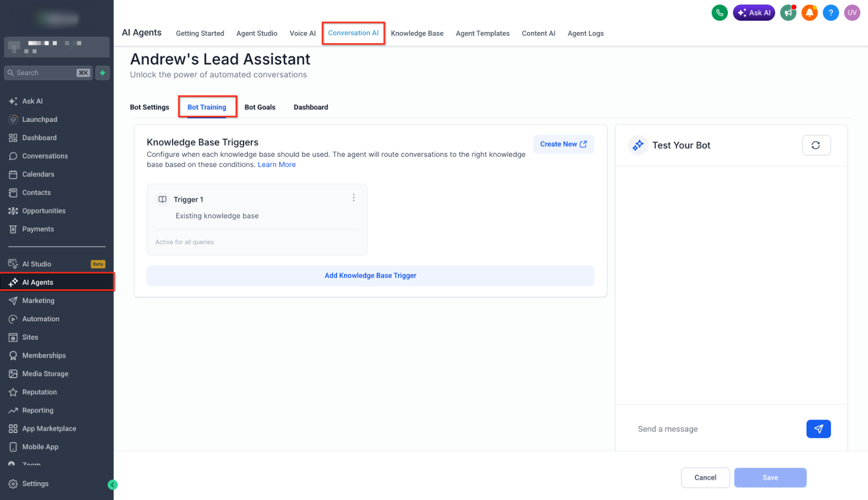Click Add Knowledge Base Trigger
This screenshot has width=868, height=500.
[x=370, y=276]
